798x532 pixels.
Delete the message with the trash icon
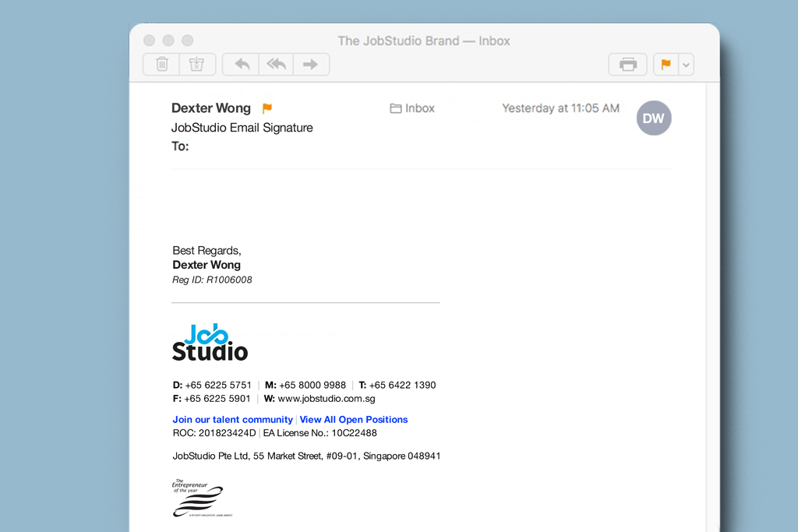[162, 65]
